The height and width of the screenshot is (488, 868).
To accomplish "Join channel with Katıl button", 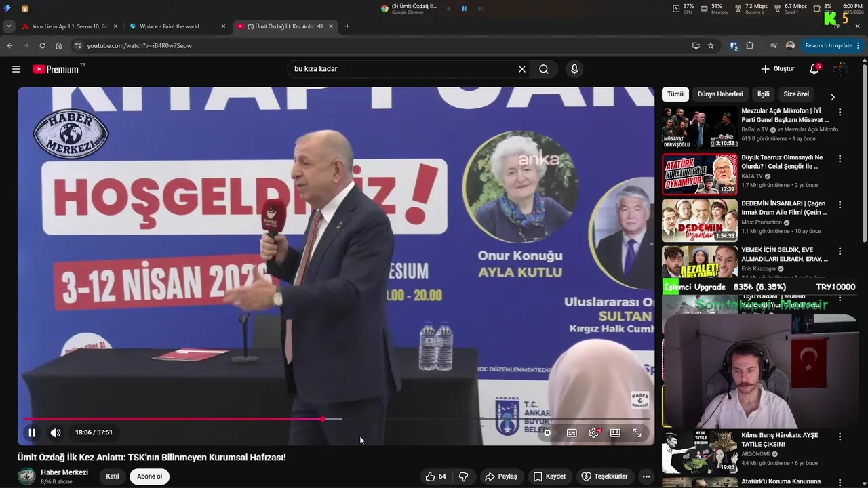I will coord(113,476).
